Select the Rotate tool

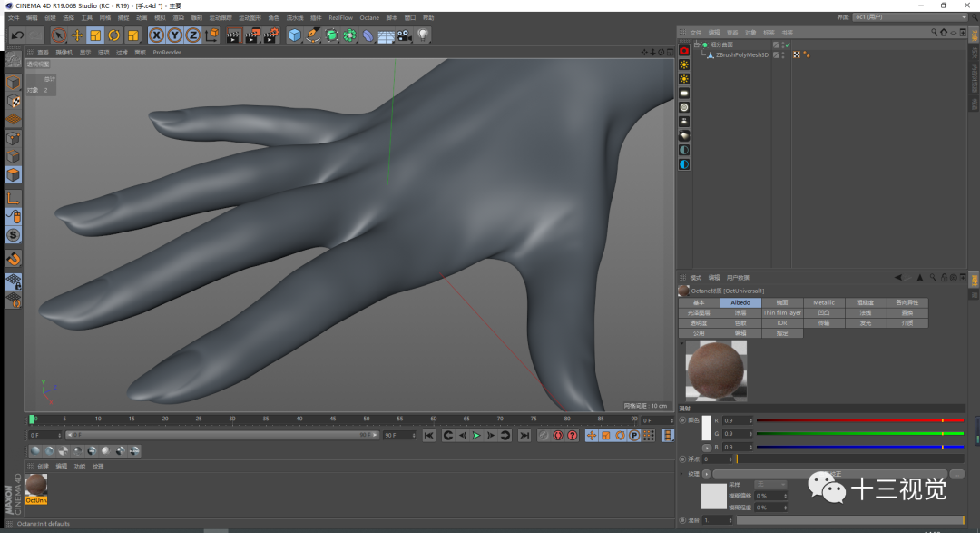click(113, 35)
